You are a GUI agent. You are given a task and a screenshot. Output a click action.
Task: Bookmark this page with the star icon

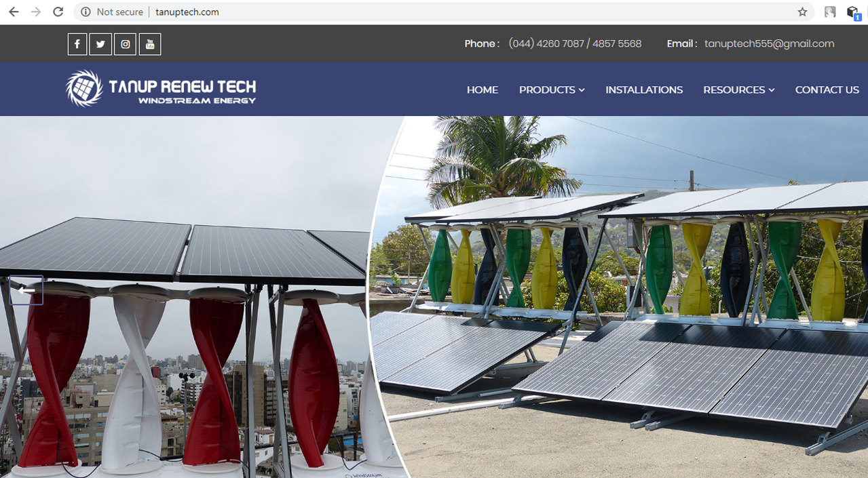point(802,12)
